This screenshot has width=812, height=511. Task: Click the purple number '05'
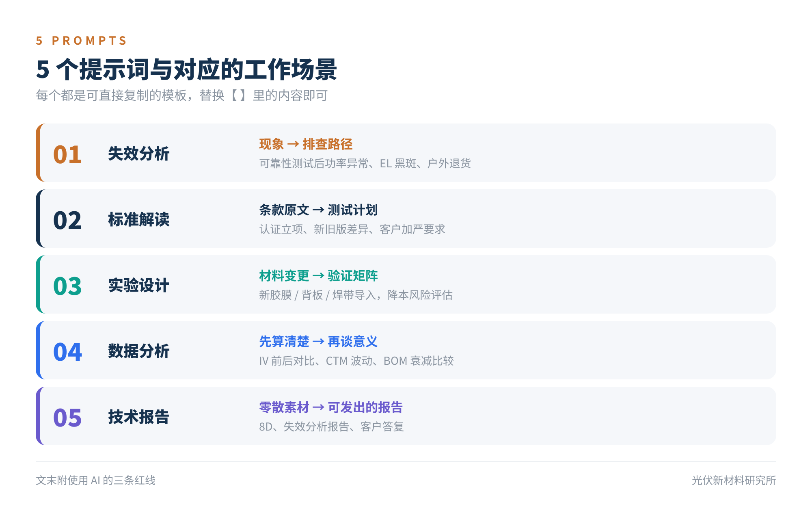(67, 418)
